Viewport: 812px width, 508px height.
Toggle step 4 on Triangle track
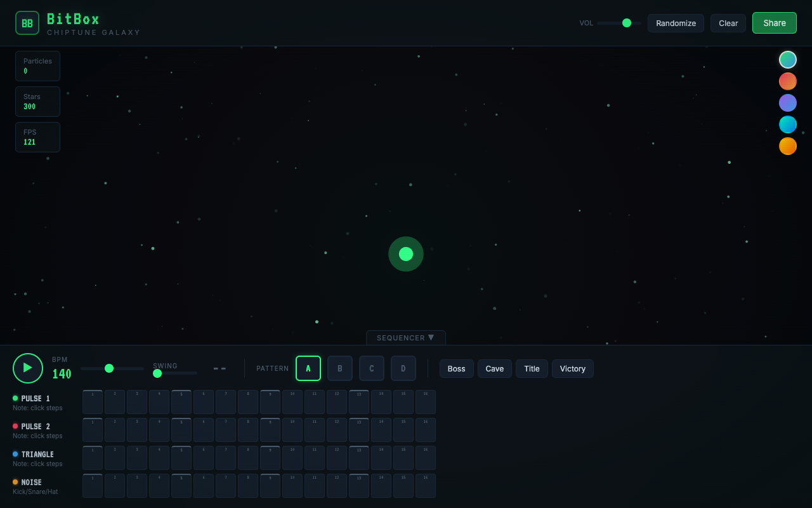tap(159, 458)
